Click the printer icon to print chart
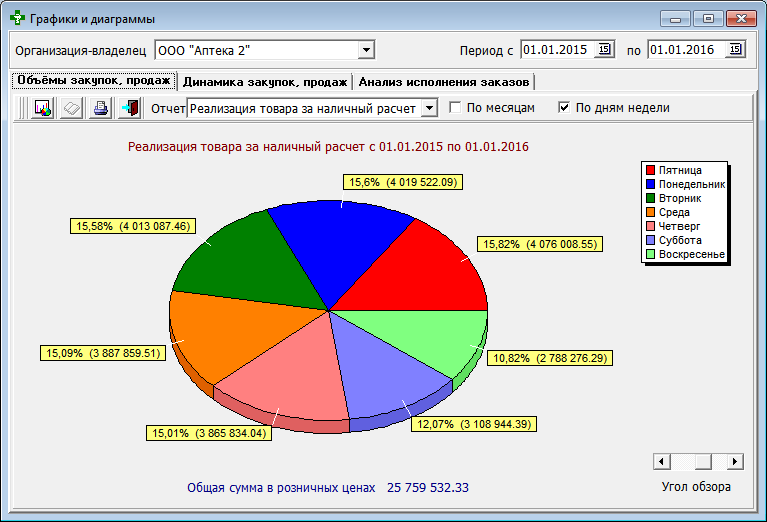Screen dimensions: 767x522 pos(100,108)
